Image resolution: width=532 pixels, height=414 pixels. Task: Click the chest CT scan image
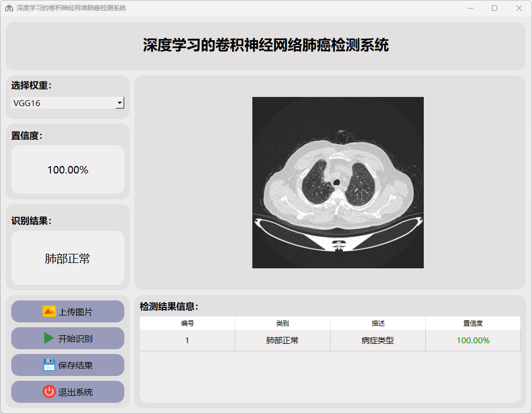click(338, 183)
